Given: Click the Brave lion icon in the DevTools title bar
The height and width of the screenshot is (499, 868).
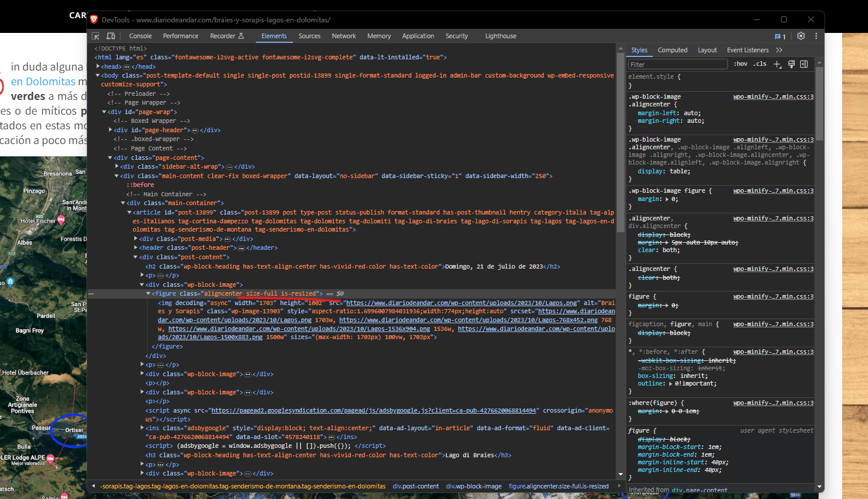Looking at the screenshot, I should click(94, 19).
